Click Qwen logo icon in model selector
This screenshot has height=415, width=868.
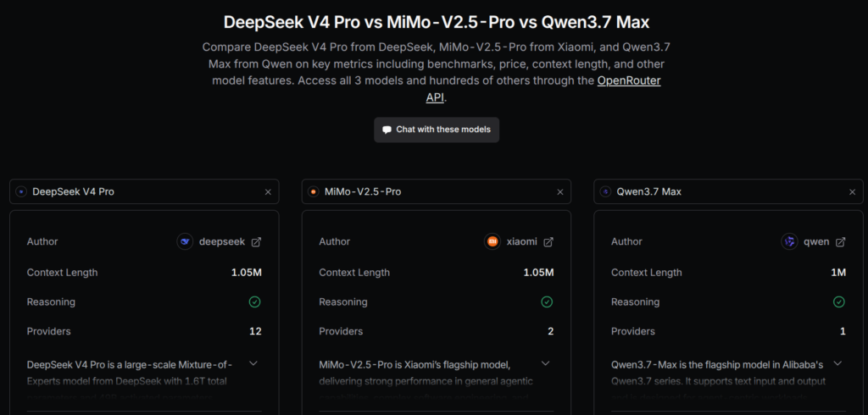pos(605,192)
